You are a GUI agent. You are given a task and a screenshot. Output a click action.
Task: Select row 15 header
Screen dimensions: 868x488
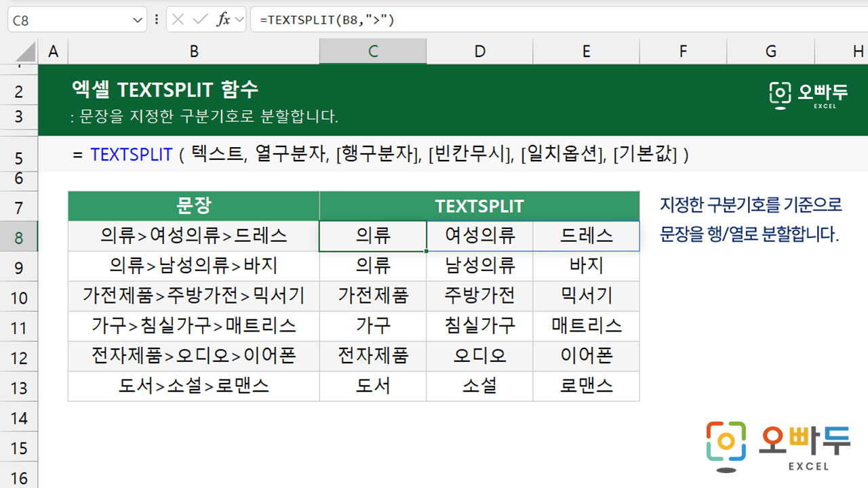19,447
